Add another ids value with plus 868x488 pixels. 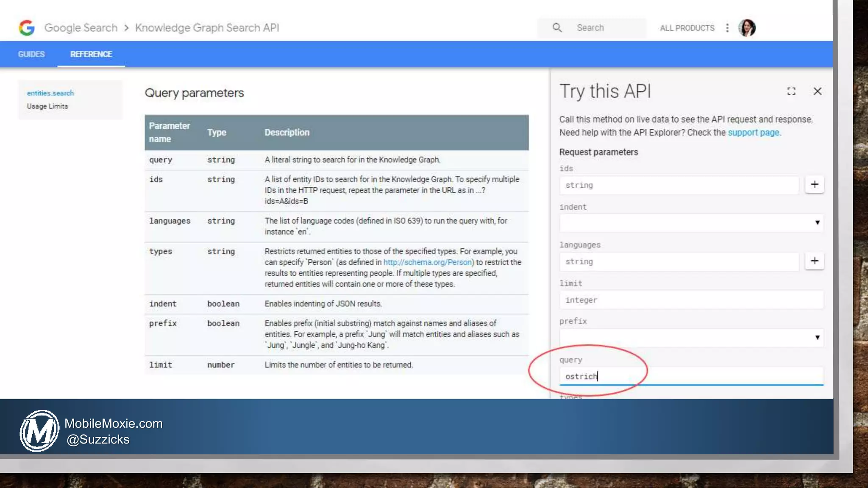[x=814, y=185]
